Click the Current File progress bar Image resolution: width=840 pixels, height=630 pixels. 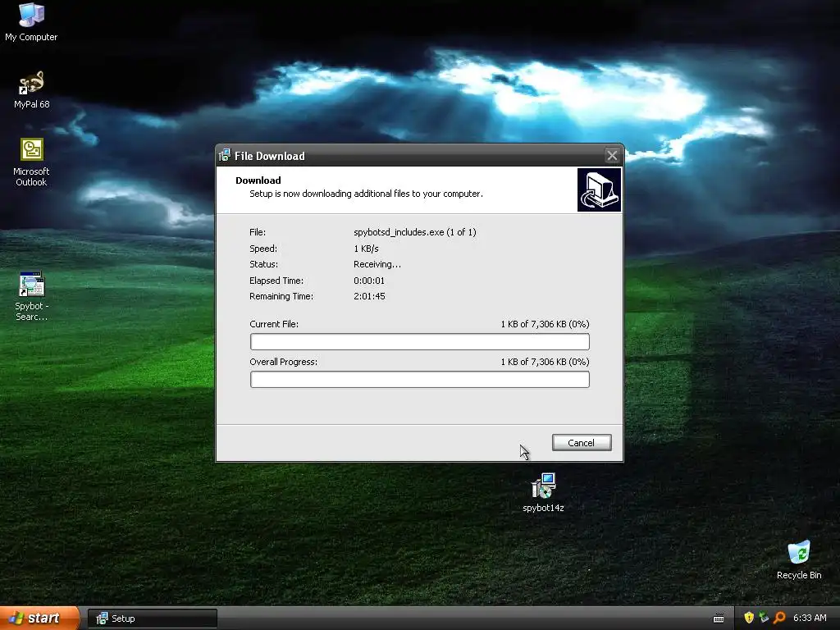click(419, 342)
